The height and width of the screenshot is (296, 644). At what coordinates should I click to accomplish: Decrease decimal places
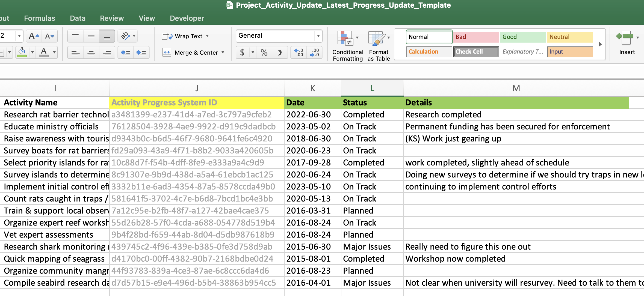pyautogui.click(x=314, y=52)
